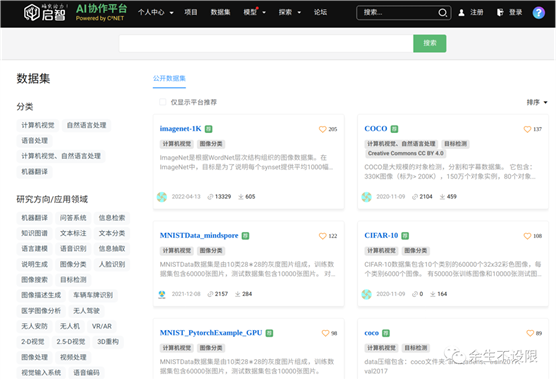Viewport: 556px width, 380px height.
Task: Enable the 仅显示平台推荐 checkbox
Action: [162, 102]
